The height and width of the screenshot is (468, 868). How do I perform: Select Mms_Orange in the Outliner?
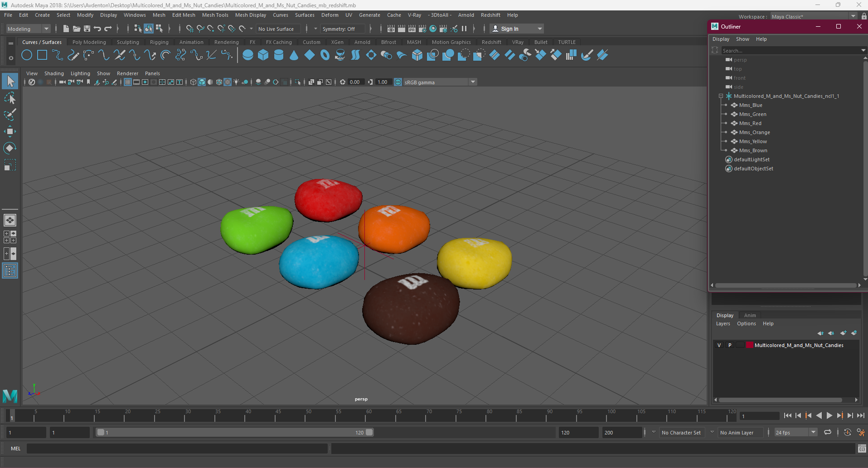click(754, 132)
